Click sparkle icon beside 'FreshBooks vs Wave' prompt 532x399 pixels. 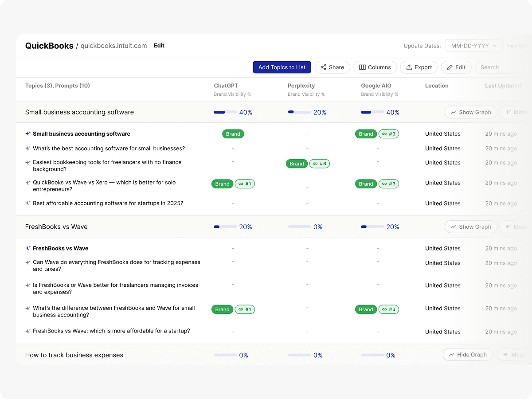pyautogui.click(x=28, y=249)
